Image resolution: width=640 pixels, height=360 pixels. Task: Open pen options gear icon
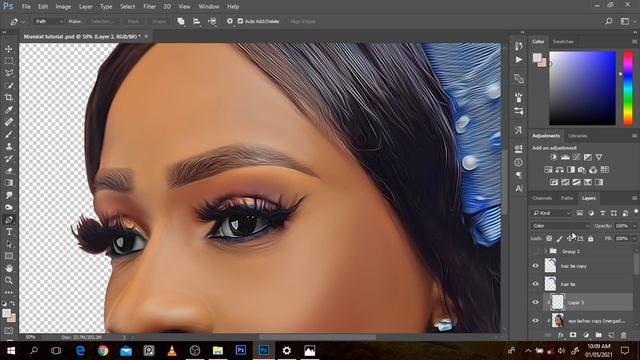click(x=230, y=21)
